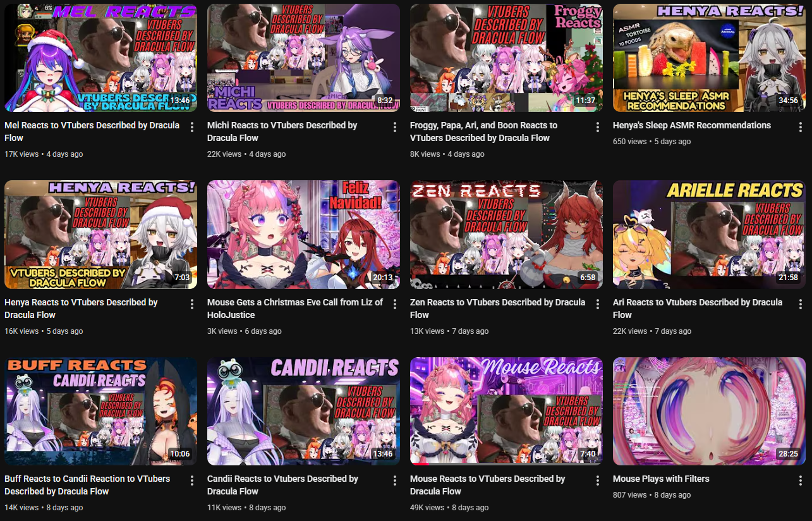Open options menu for Ari Reacts video
The image size is (812, 521).
click(x=801, y=305)
